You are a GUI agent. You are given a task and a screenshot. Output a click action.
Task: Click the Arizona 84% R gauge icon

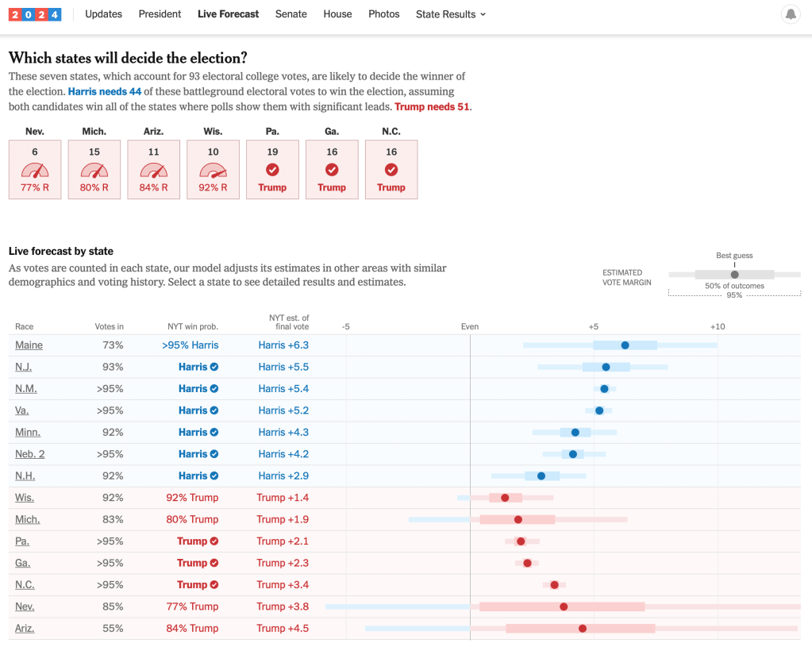click(x=153, y=170)
